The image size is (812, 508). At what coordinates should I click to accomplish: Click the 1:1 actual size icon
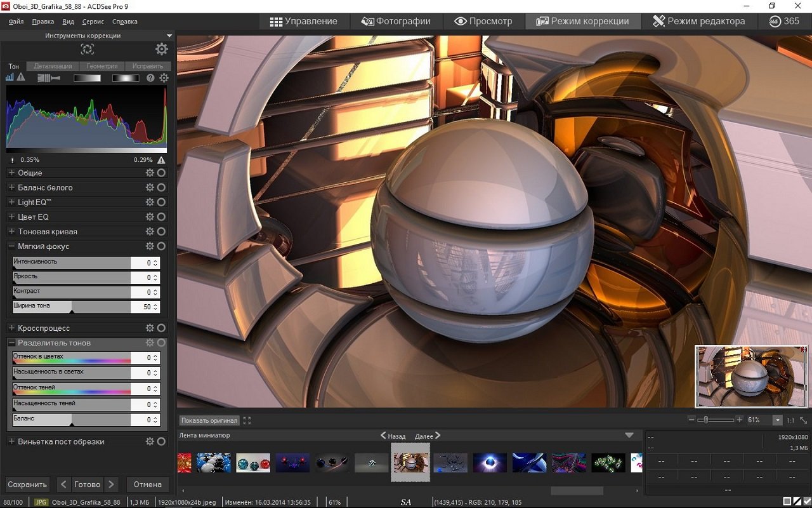click(x=790, y=420)
